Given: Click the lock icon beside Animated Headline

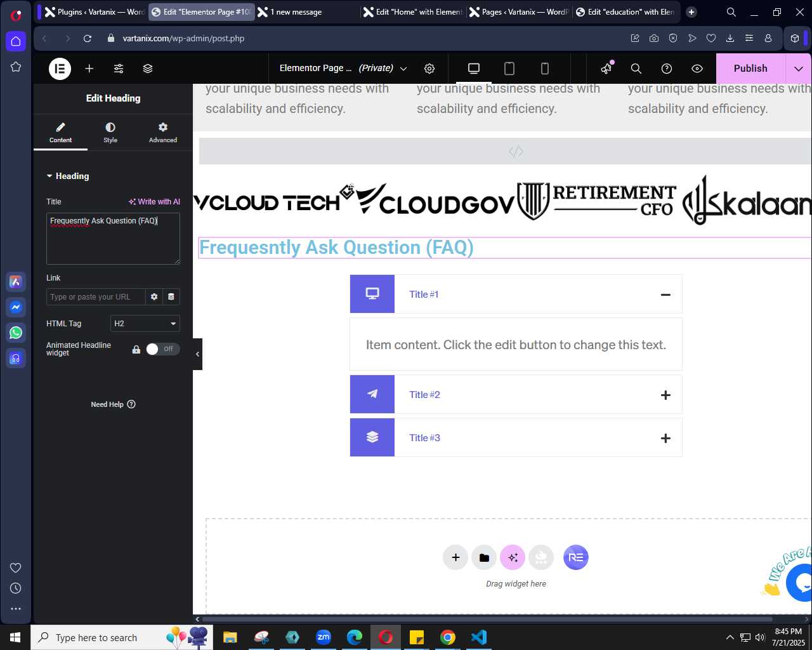Looking at the screenshot, I should point(136,349).
